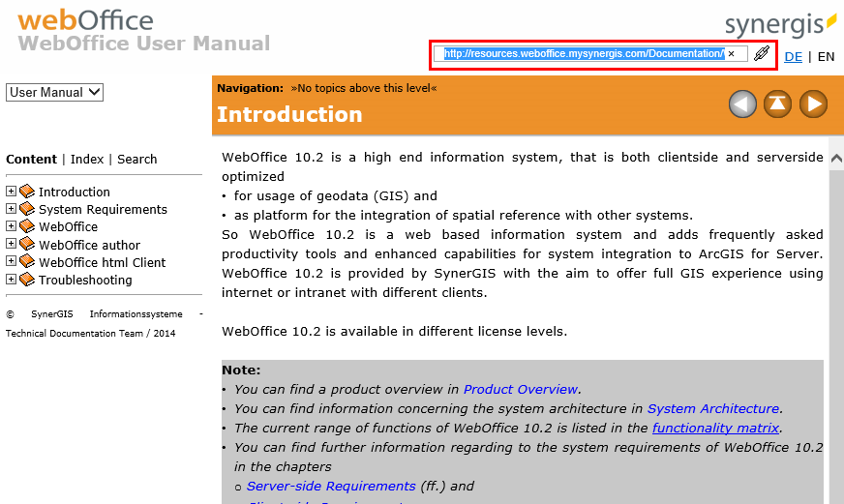
Task: Clear the URL field with the x
Action: [731, 54]
